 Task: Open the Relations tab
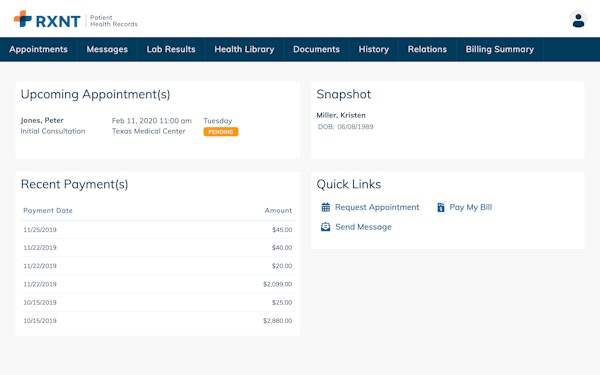pos(427,49)
